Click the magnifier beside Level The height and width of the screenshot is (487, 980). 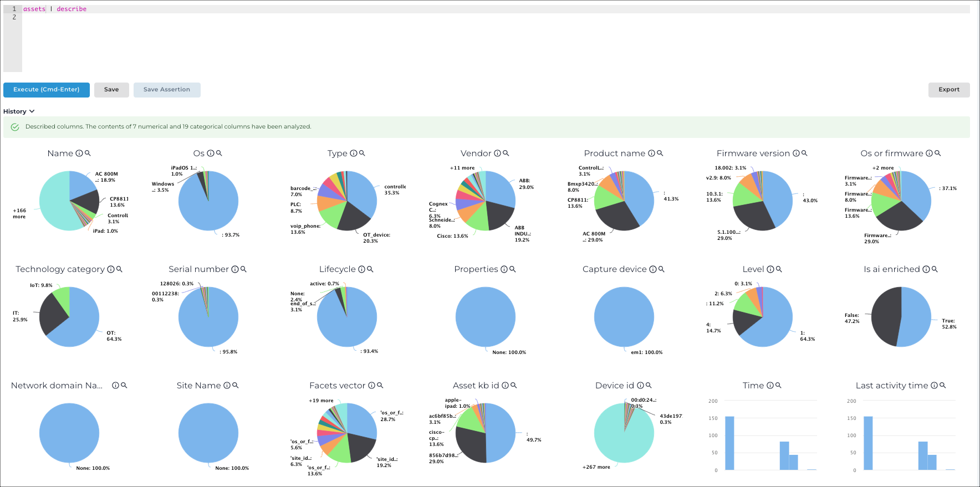[779, 269]
